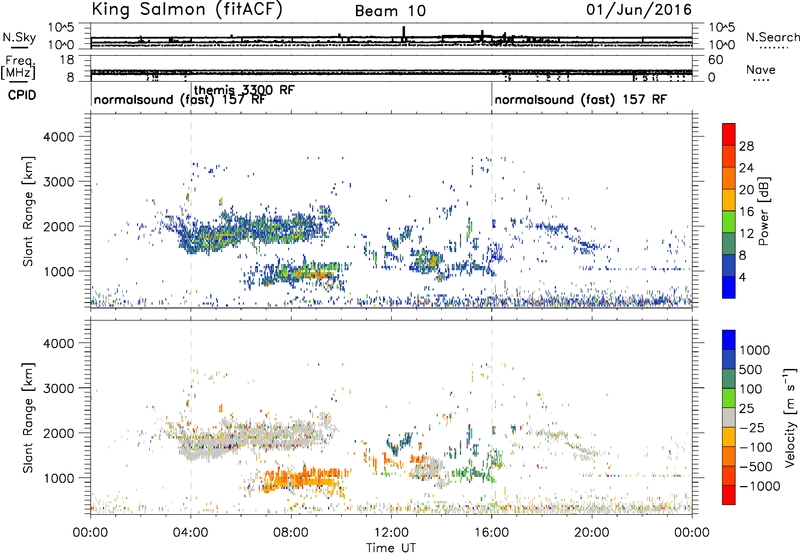This screenshot has height=554, width=800.
Task: Click the 16:00 time tick label
Action: pyautogui.click(x=491, y=533)
